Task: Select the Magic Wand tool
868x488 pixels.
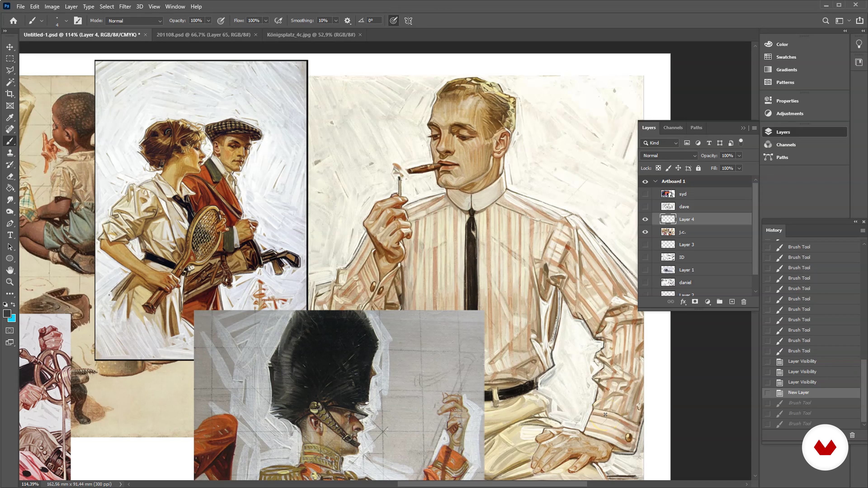Action: 10,82
